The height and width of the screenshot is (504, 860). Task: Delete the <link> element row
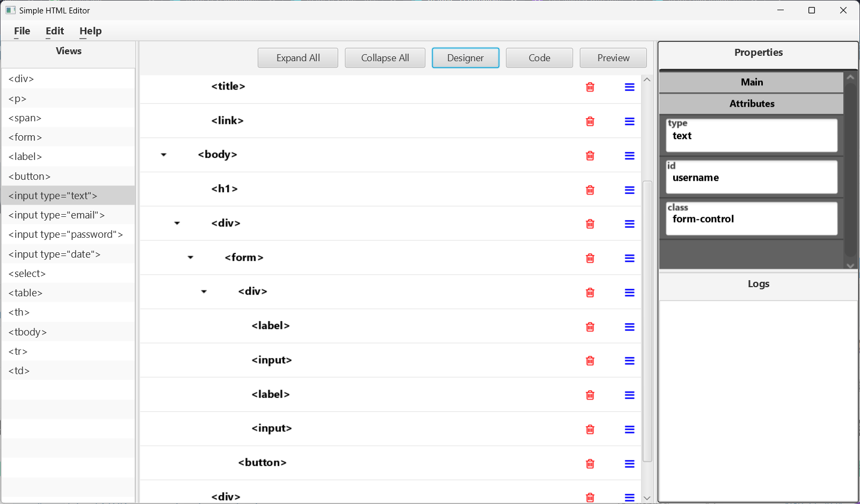(x=590, y=121)
